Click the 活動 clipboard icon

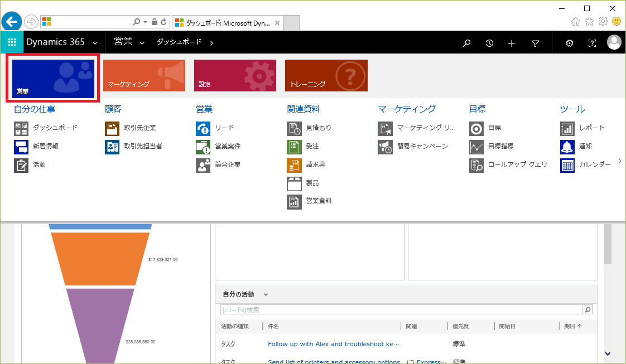tap(21, 166)
